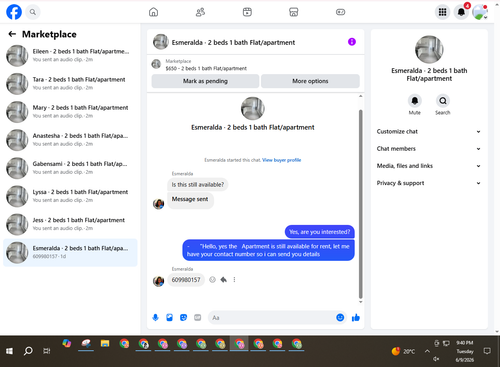
Task: Search in conversation with magnifier icon
Action: coord(443,101)
